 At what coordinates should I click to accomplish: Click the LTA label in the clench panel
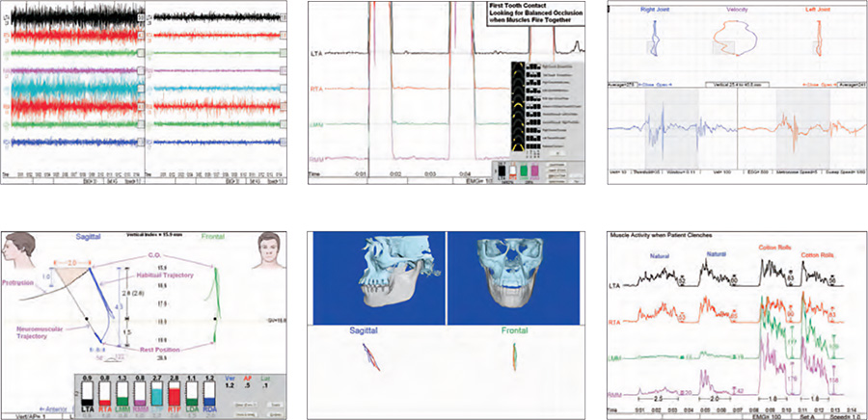click(615, 286)
